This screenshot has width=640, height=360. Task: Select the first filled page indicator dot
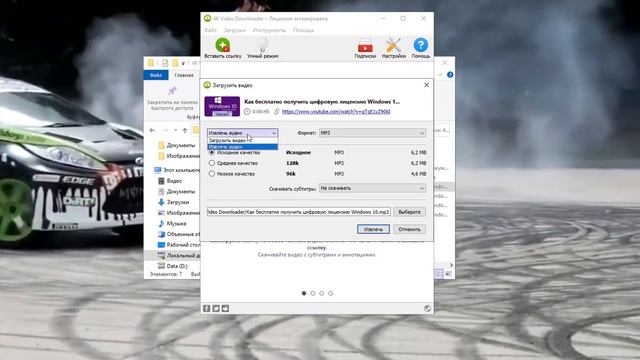tap(304, 293)
